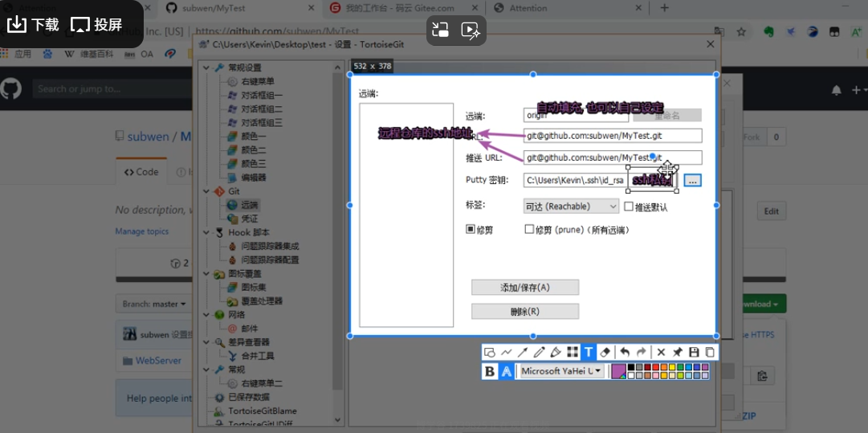Cancel screenshot with the X icon
Image resolution: width=868 pixels, height=433 pixels.
pos(661,352)
